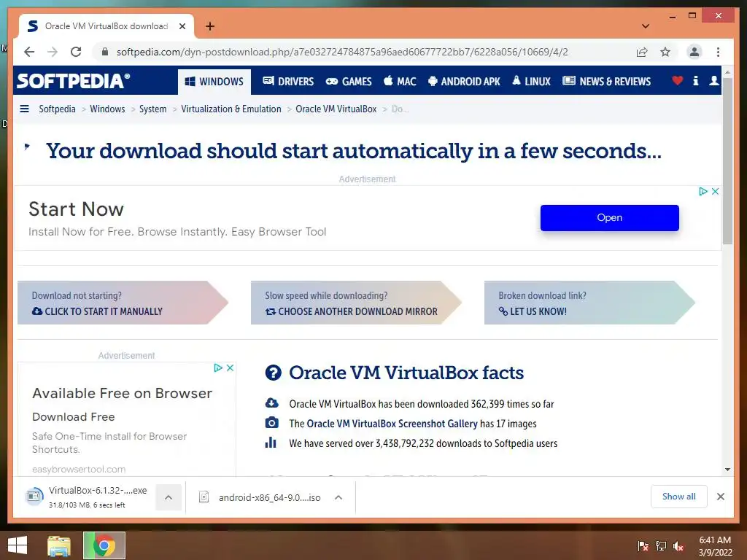The width and height of the screenshot is (747, 560).
Task: Reload the Softpedia page
Action: coord(76,52)
